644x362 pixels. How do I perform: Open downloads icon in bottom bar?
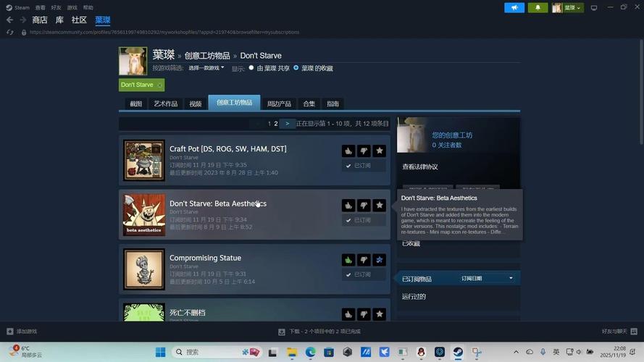[282, 332]
